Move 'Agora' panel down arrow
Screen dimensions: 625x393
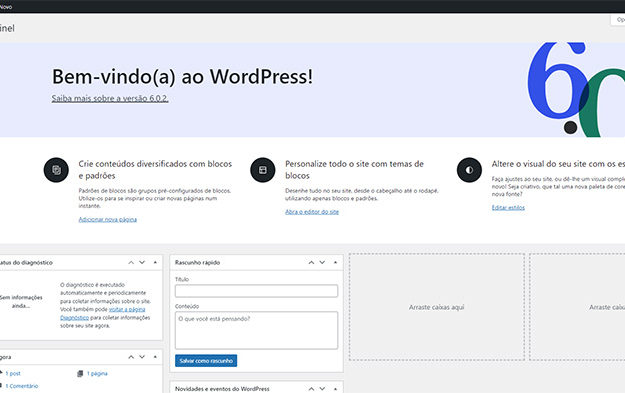(x=142, y=357)
